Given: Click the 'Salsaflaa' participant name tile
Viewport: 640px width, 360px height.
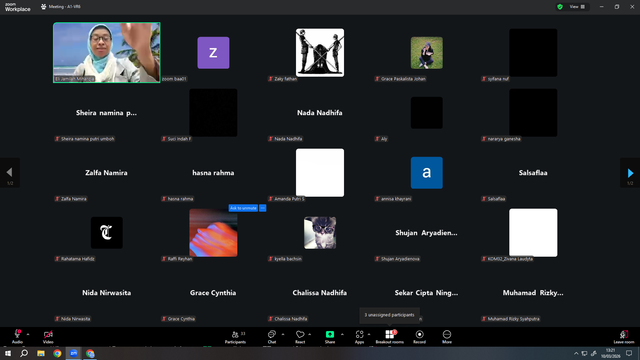Looking at the screenshot, I should click(x=533, y=173).
